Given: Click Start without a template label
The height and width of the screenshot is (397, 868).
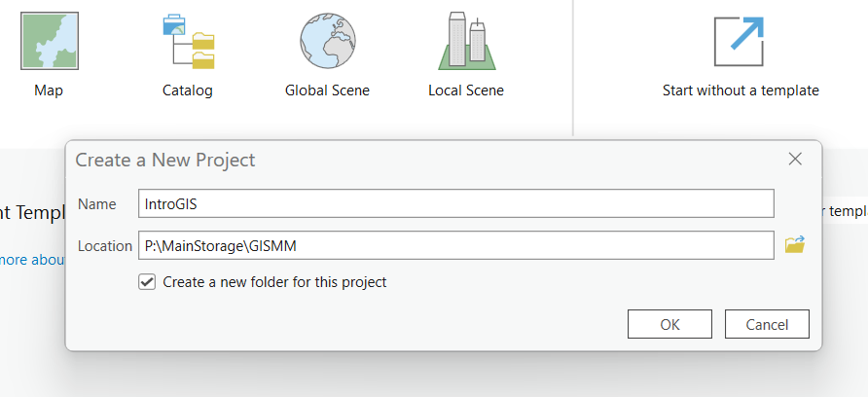Looking at the screenshot, I should point(741,90).
